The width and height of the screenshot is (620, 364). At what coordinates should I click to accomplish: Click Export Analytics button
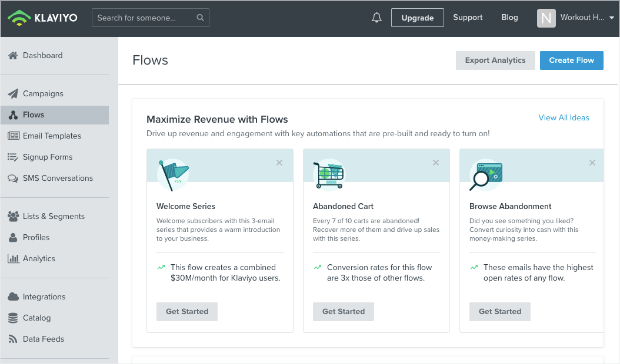click(x=495, y=60)
